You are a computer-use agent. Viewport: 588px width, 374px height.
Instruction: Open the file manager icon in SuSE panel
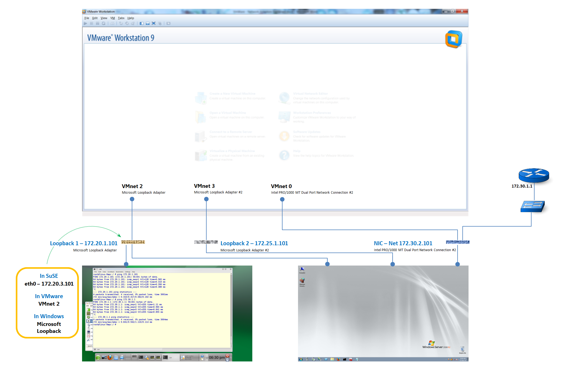pos(116,357)
